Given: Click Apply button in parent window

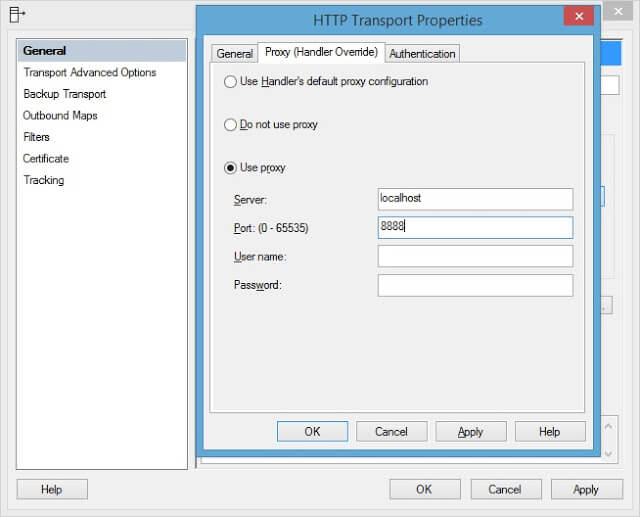Looking at the screenshot, I should pos(587,489).
